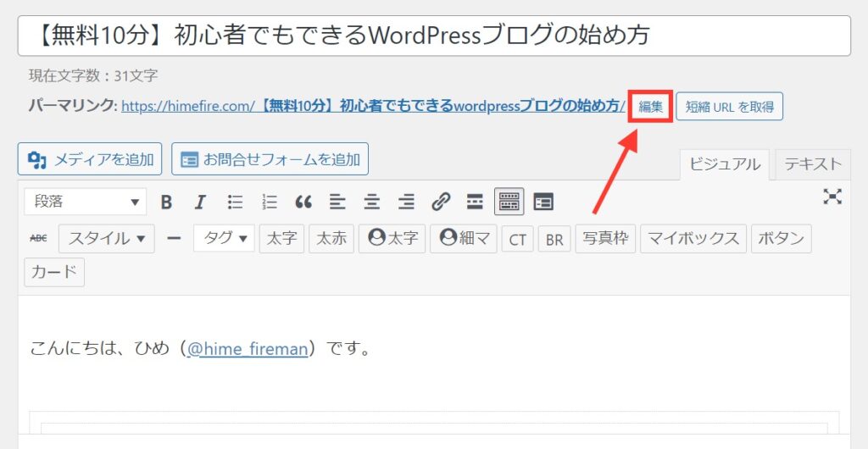
Task: Toggle Bold formatting in toolbar
Action: coord(166,202)
